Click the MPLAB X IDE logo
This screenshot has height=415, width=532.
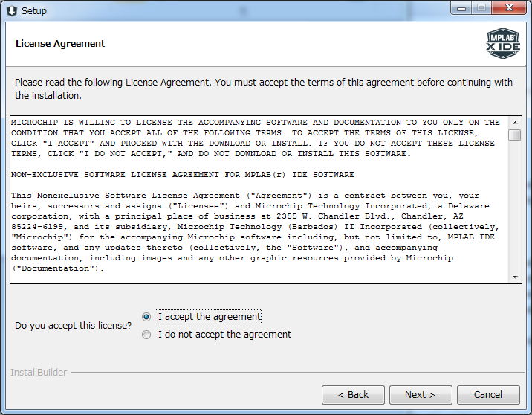[x=502, y=44]
